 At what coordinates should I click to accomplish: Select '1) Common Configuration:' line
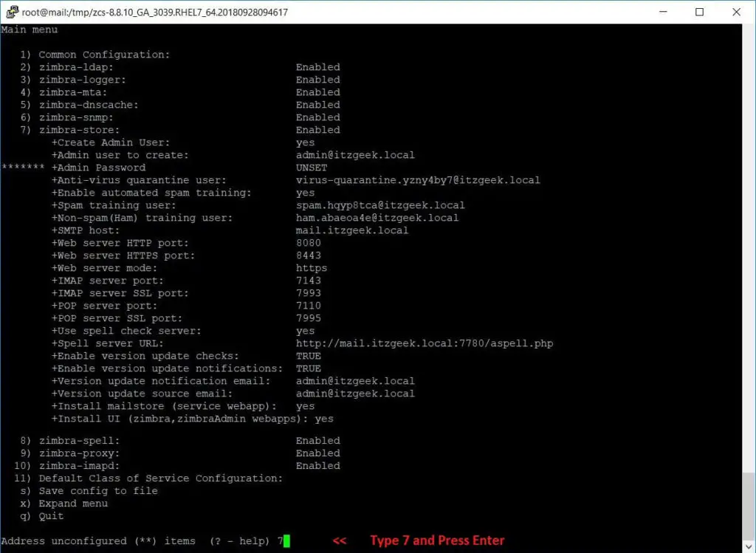pos(95,55)
